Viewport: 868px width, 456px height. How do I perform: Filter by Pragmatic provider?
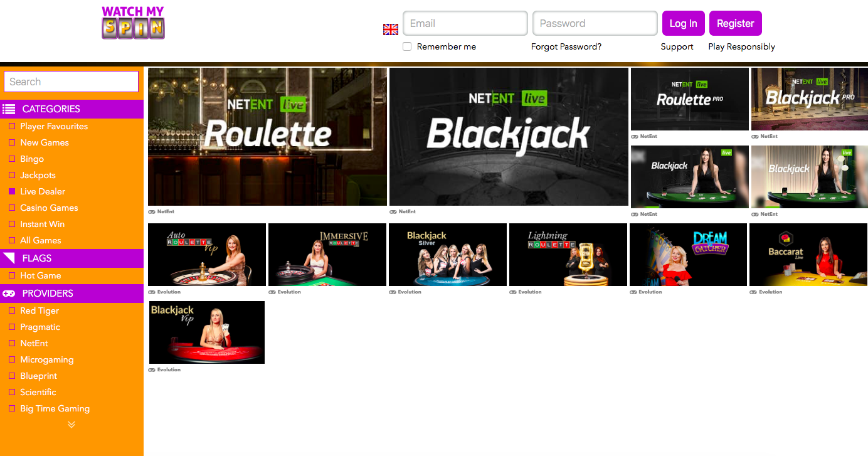[12, 327]
